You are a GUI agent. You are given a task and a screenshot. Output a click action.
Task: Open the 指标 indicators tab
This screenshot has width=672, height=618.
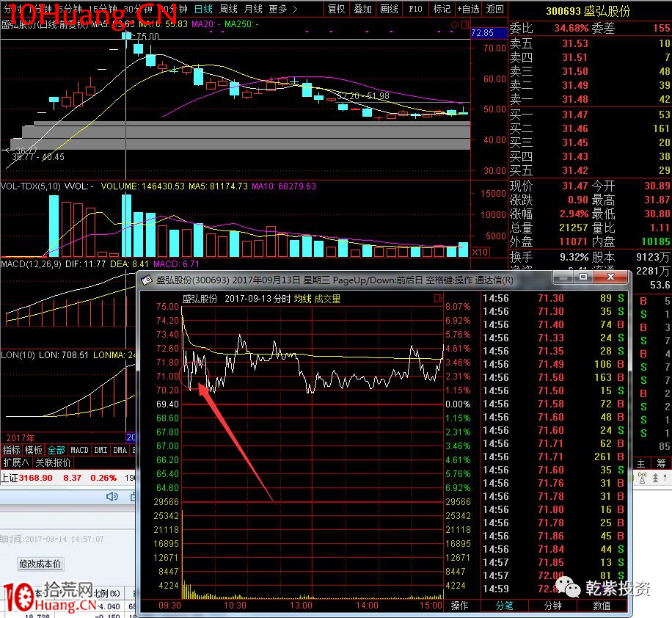coord(12,450)
